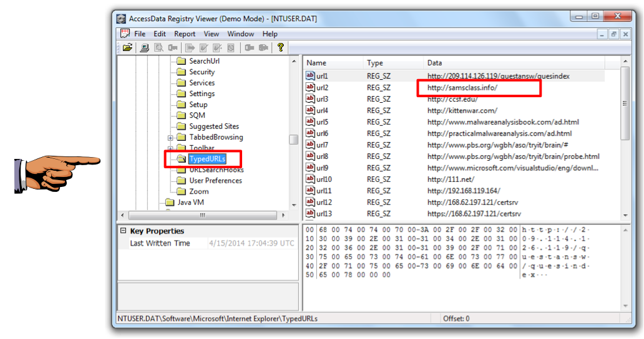Open the Window menu
Viewport: 644px width, 339px height.
241,34
